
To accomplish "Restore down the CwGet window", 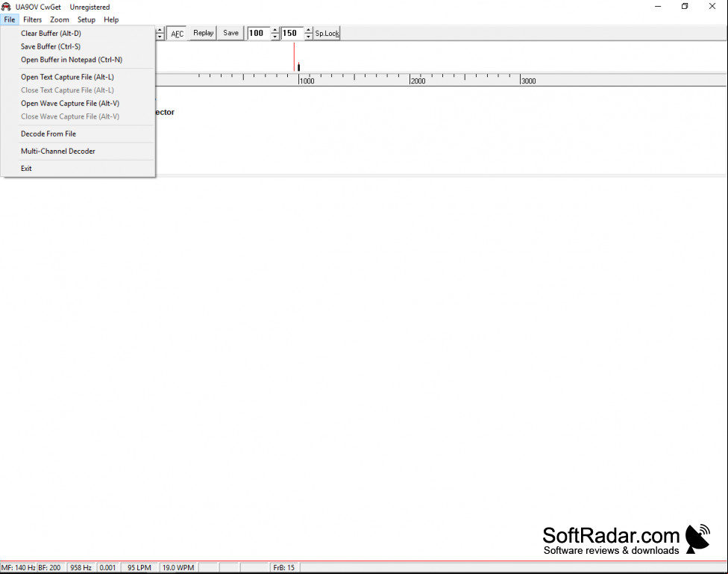I will point(685,7).
